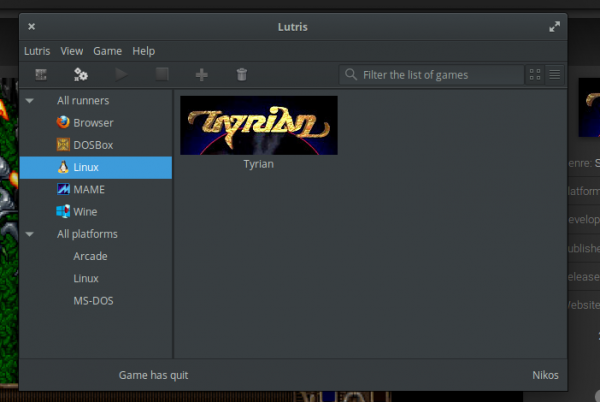The width and height of the screenshot is (600, 402).
Task: Click the Game has quit status text
Action: pyautogui.click(x=153, y=375)
